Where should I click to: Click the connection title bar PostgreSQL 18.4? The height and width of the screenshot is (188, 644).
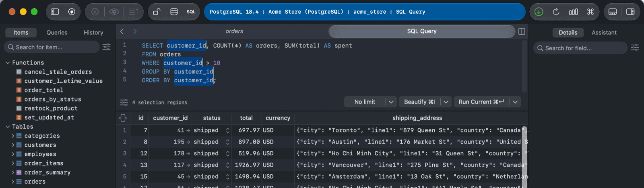point(365,12)
